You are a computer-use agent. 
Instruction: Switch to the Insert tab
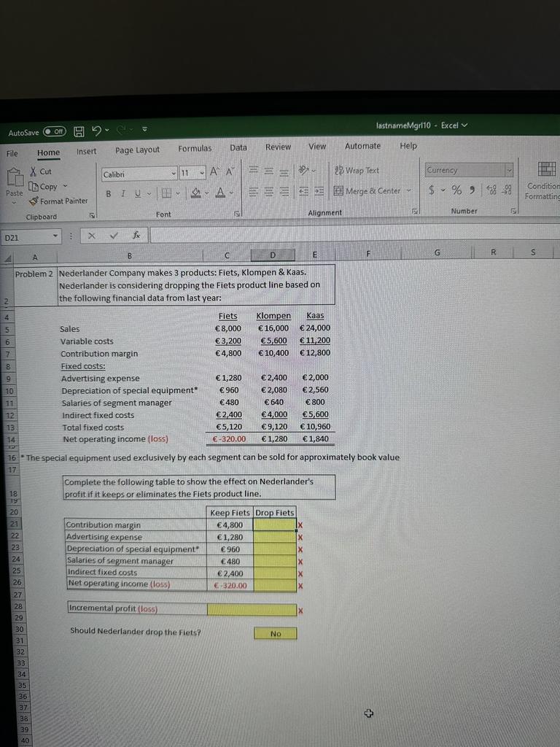click(x=86, y=151)
